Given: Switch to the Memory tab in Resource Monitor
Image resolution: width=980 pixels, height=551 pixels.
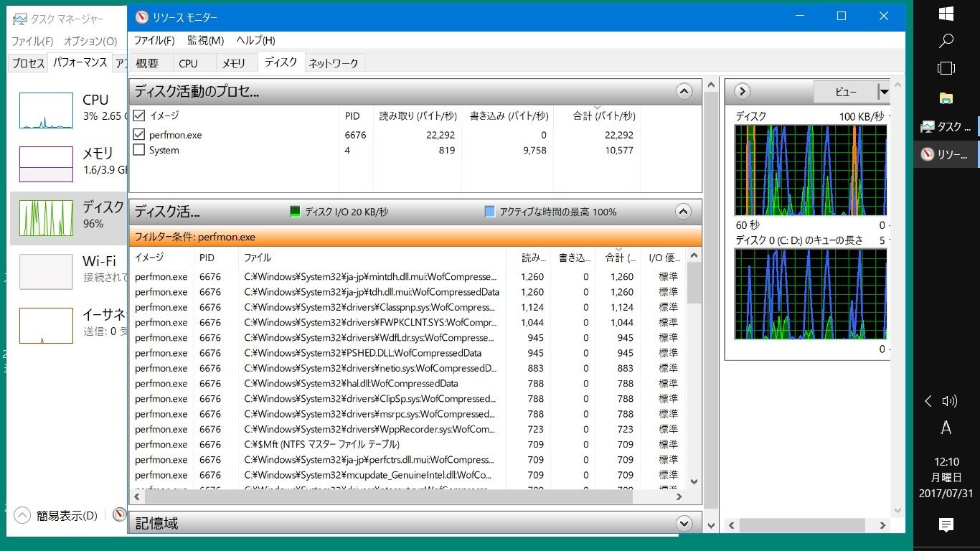Looking at the screenshot, I should pos(233,63).
